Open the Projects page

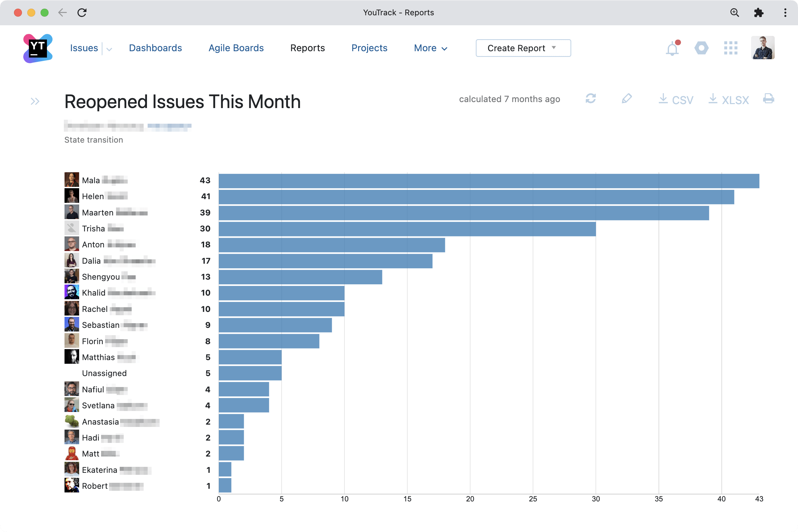pyautogui.click(x=369, y=48)
